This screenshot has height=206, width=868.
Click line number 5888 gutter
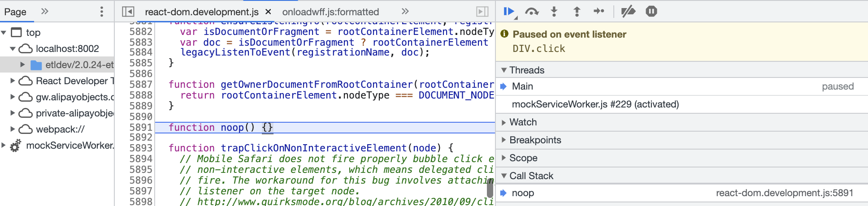[141, 95]
